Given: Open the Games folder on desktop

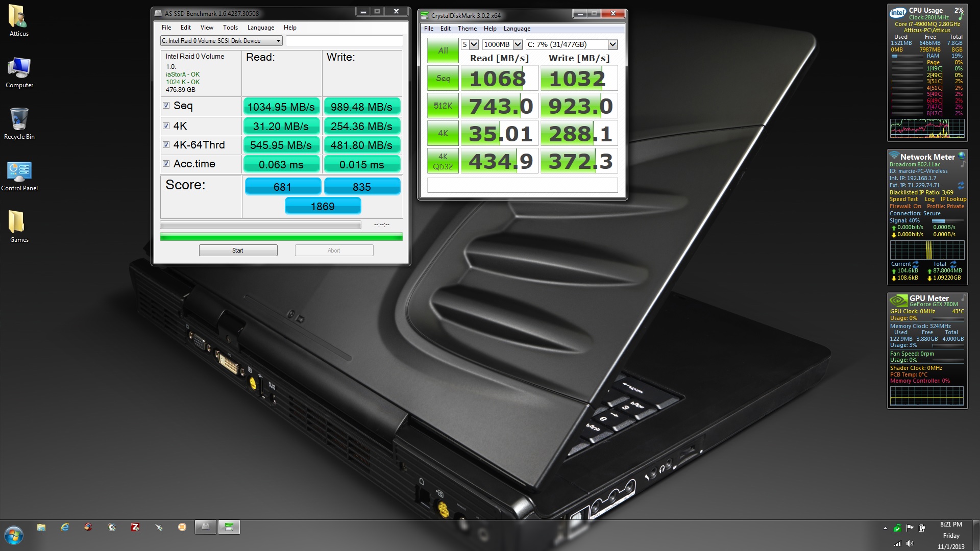Looking at the screenshot, I should tap(19, 227).
